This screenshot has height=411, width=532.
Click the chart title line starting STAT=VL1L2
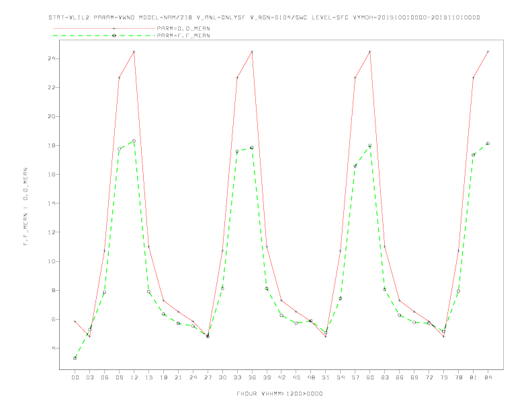point(264,17)
